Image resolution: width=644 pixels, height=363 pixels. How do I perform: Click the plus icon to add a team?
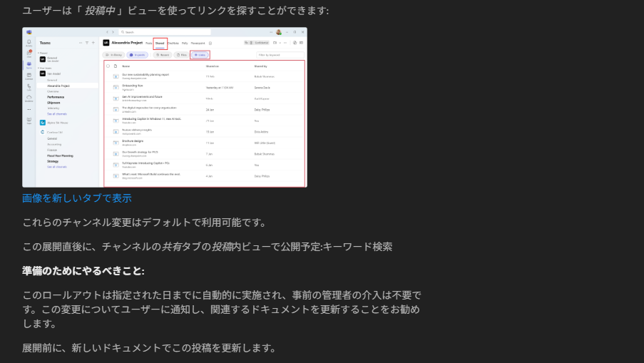(x=92, y=43)
